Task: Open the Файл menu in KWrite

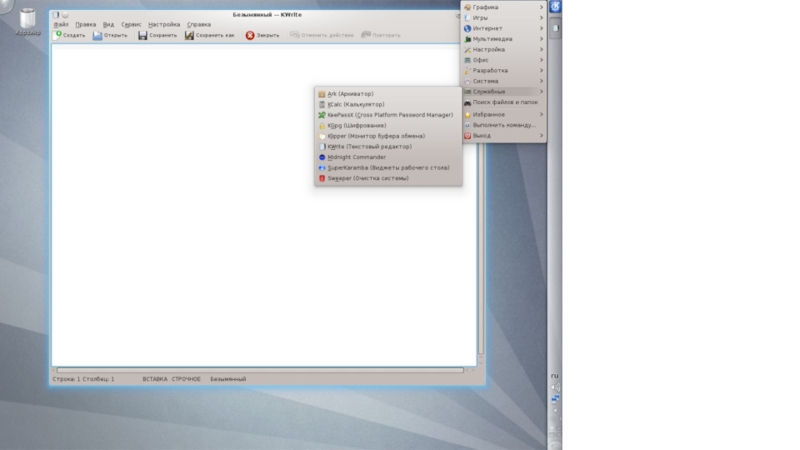Action: tap(62, 24)
